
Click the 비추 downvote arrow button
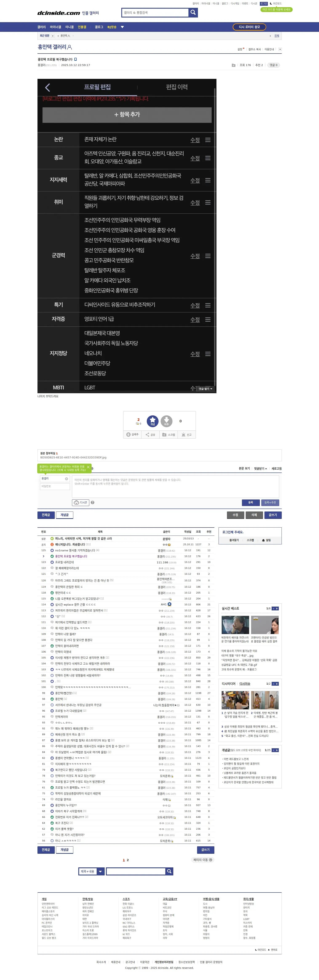pos(166,421)
